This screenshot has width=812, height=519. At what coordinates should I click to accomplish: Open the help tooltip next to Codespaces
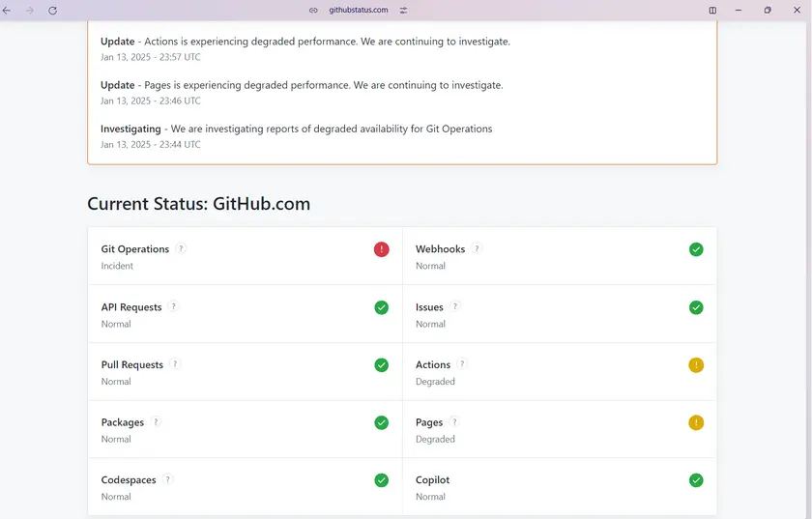tap(168, 478)
